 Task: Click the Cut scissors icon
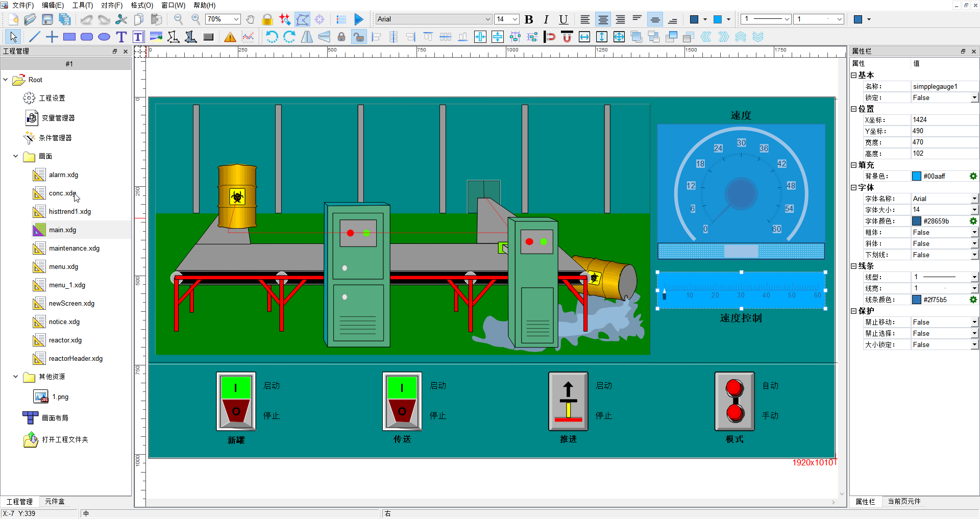(121, 19)
